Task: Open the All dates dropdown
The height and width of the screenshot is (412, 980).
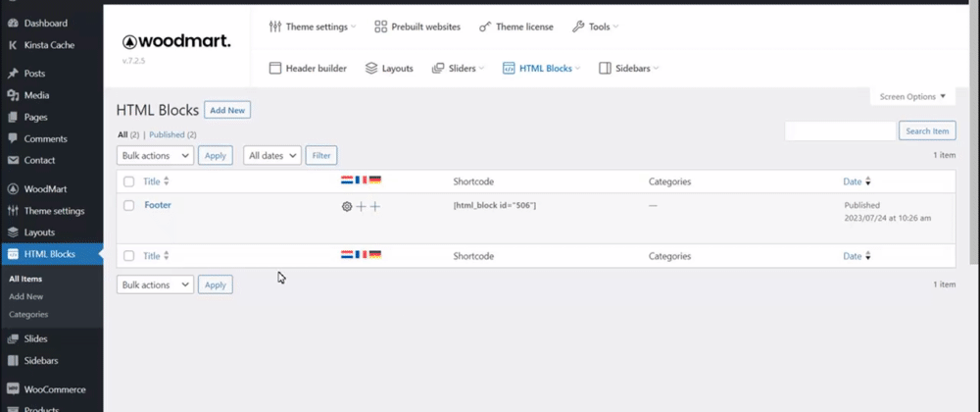Action: pos(272,156)
